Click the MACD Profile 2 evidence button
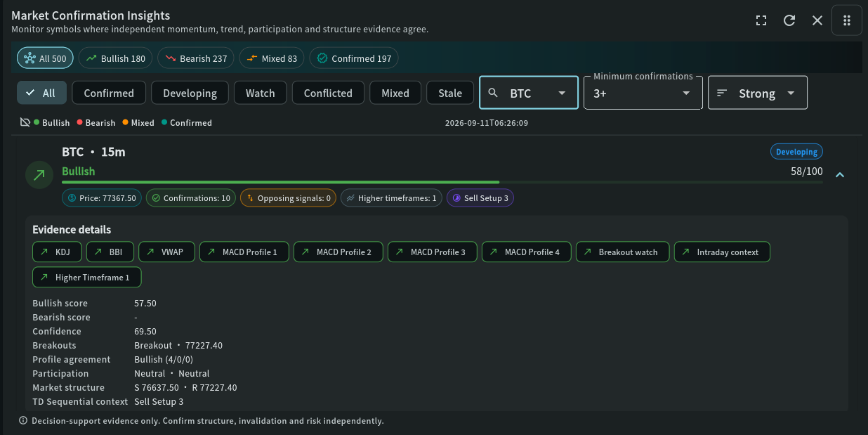Screen dimensions: 868x435 click(338, 252)
